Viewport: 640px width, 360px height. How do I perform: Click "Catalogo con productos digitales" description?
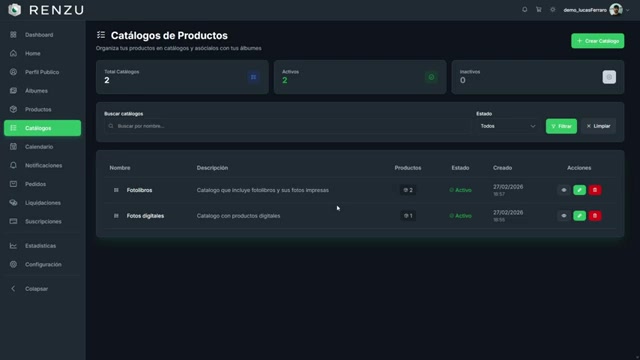(238, 216)
